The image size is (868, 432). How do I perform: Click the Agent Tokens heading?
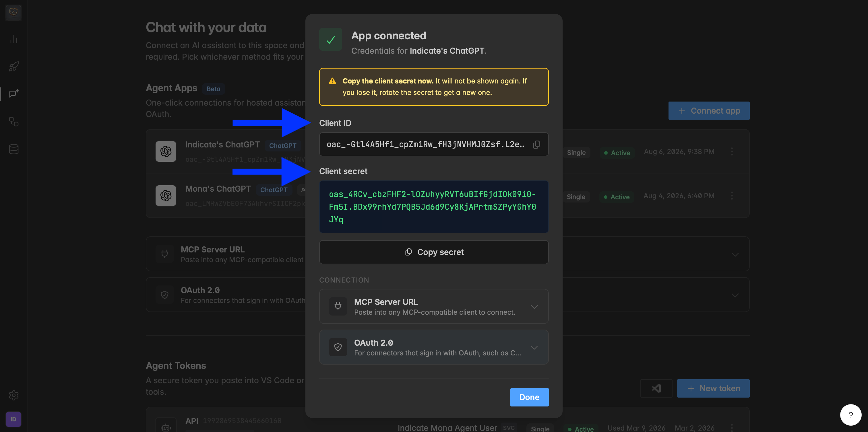(x=176, y=366)
